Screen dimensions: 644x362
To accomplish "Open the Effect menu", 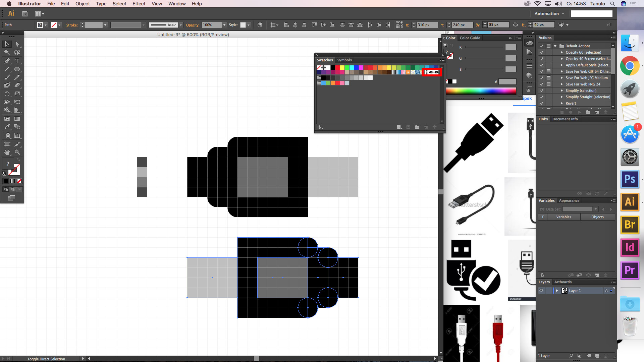I will (x=139, y=4).
